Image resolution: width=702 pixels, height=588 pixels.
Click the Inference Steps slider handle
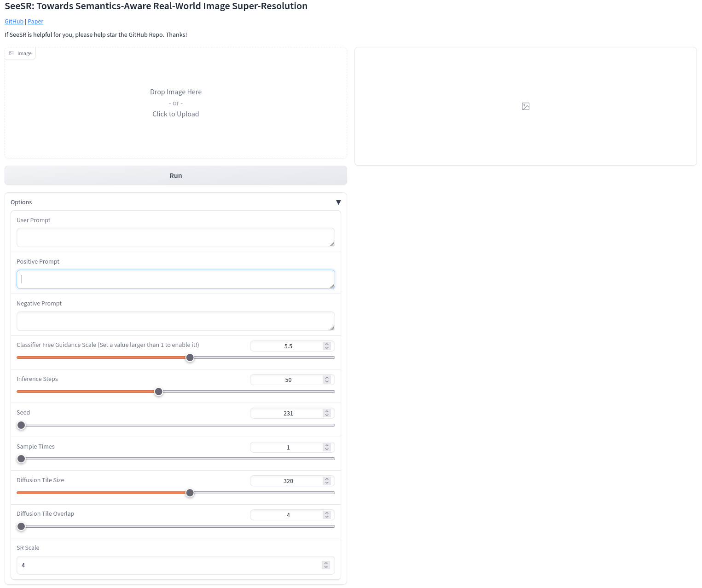[159, 392]
